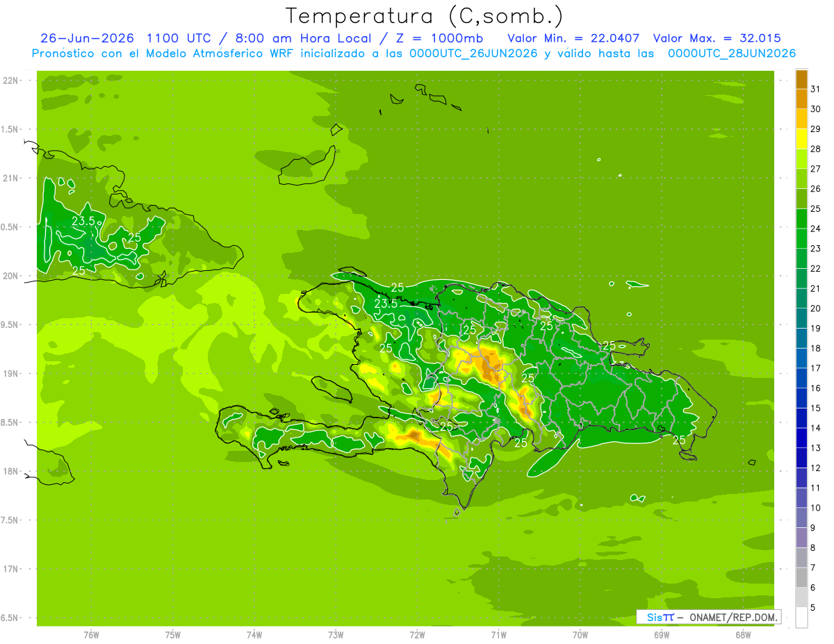Click the "0000UTC_28JUN2026" valid-until text
Screen dimensions: 834x644
732,53
